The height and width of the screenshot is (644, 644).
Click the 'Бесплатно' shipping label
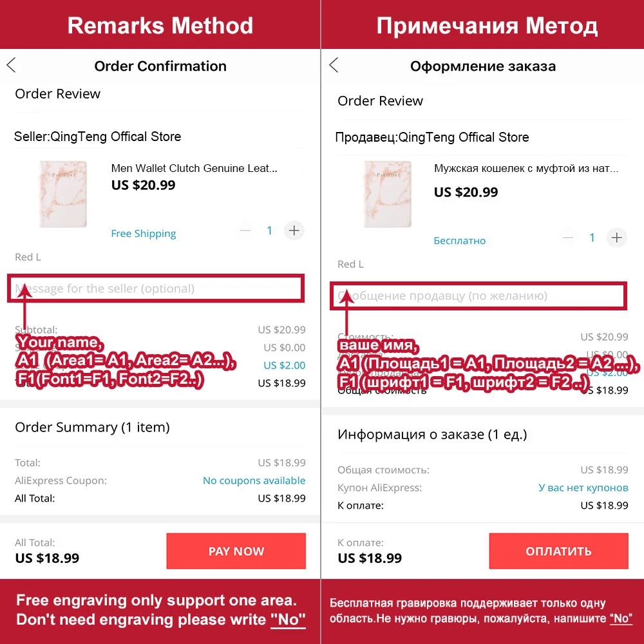[460, 241]
